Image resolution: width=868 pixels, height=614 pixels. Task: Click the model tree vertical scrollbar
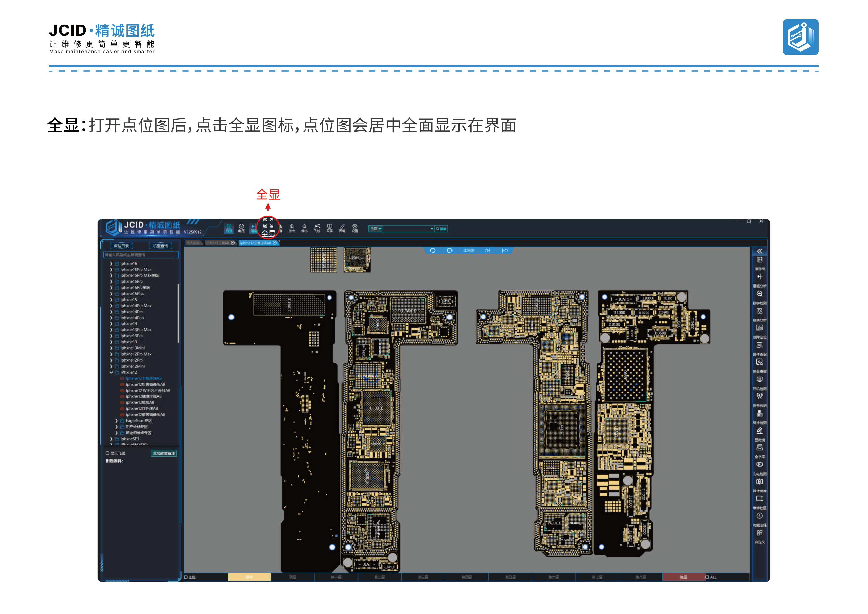[178, 313]
